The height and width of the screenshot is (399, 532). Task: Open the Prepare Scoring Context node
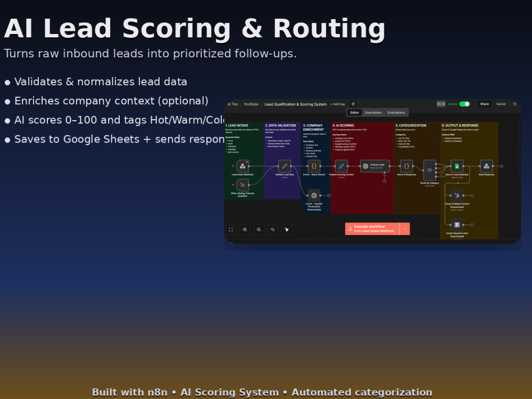(342, 166)
